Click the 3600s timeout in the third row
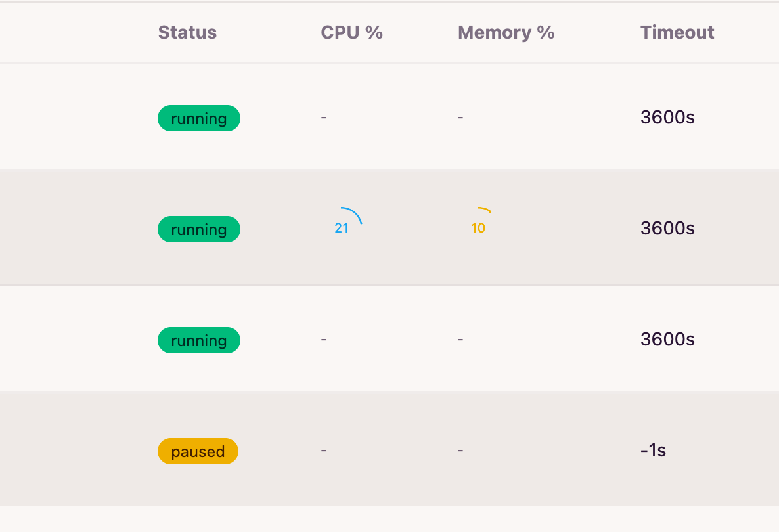Image resolution: width=779 pixels, height=532 pixels. click(667, 339)
